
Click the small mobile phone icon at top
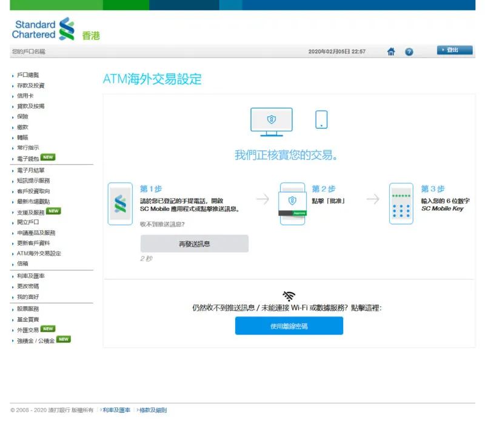[321, 119]
